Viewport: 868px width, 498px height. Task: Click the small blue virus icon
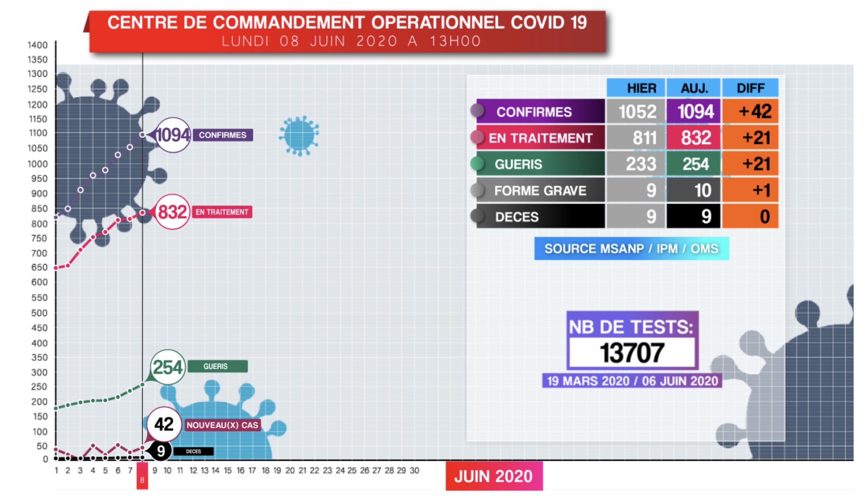click(x=299, y=135)
